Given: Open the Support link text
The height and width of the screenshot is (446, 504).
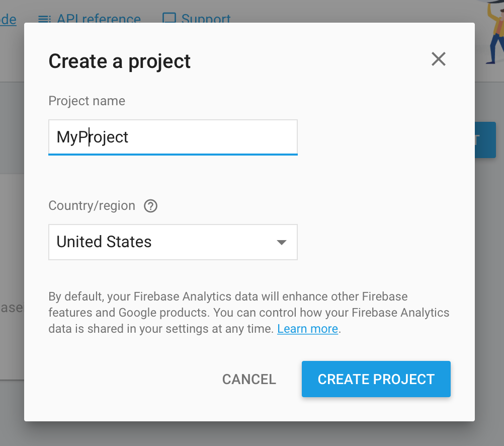Looking at the screenshot, I should pos(206,19).
